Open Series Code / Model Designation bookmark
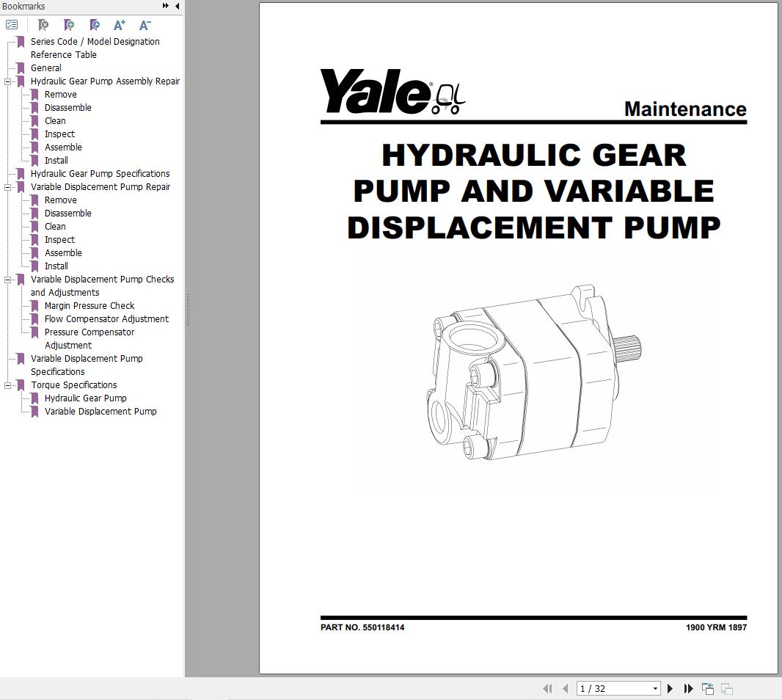This screenshot has width=782, height=700. [95, 48]
